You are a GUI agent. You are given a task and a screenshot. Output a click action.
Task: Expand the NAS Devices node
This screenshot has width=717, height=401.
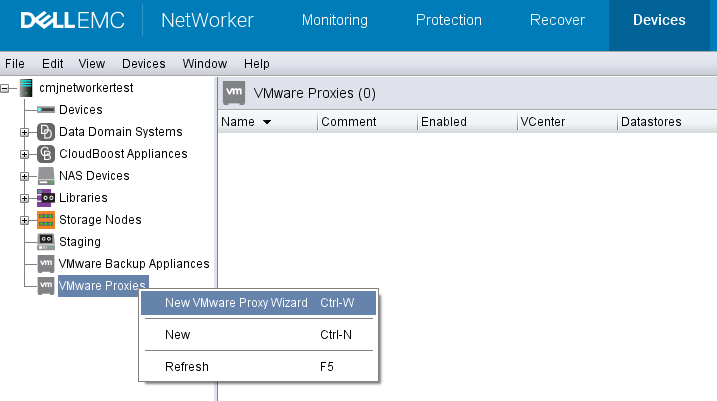(24, 176)
